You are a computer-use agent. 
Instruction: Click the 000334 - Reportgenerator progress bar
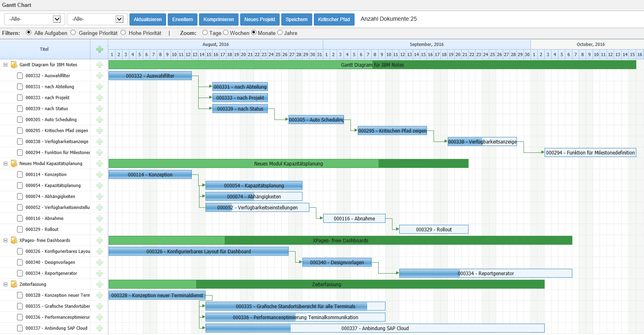point(486,273)
